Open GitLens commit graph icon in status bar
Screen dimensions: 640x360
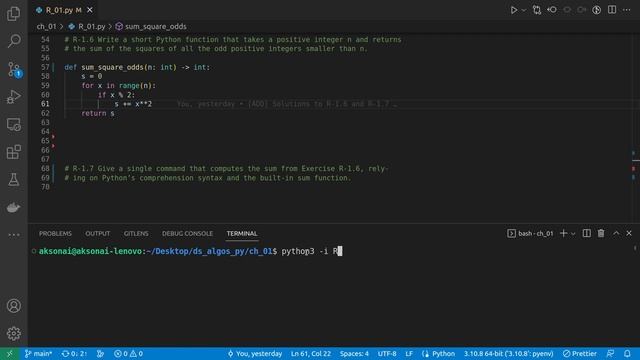100,353
